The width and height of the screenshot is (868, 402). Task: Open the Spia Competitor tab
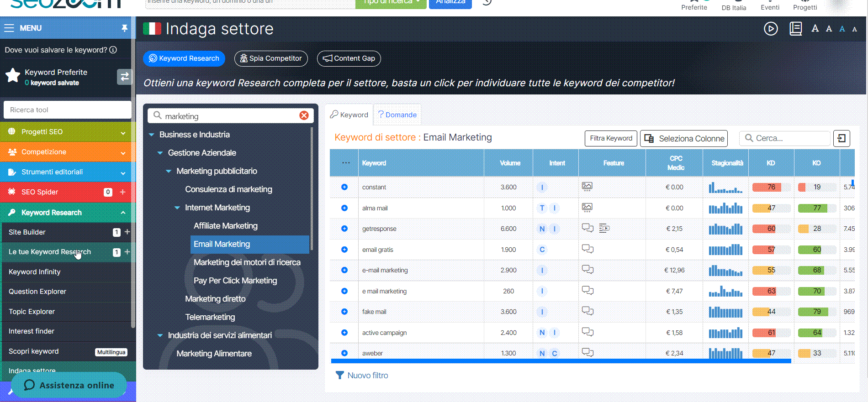(x=271, y=58)
